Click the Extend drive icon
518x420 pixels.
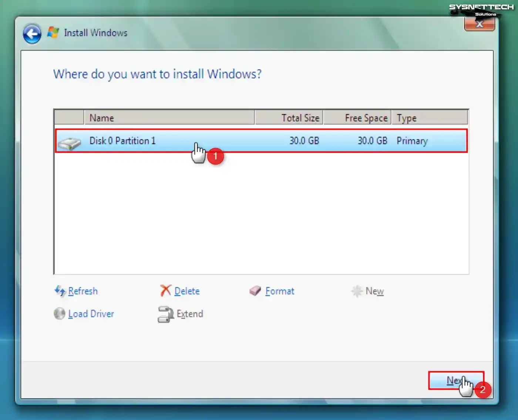coord(165,314)
